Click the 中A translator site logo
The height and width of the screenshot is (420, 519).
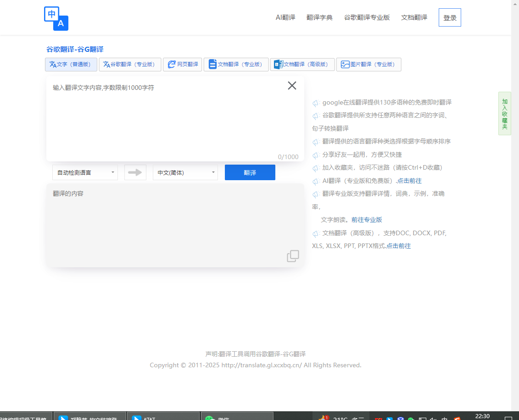pyautogui.click(x=56, y=18)
